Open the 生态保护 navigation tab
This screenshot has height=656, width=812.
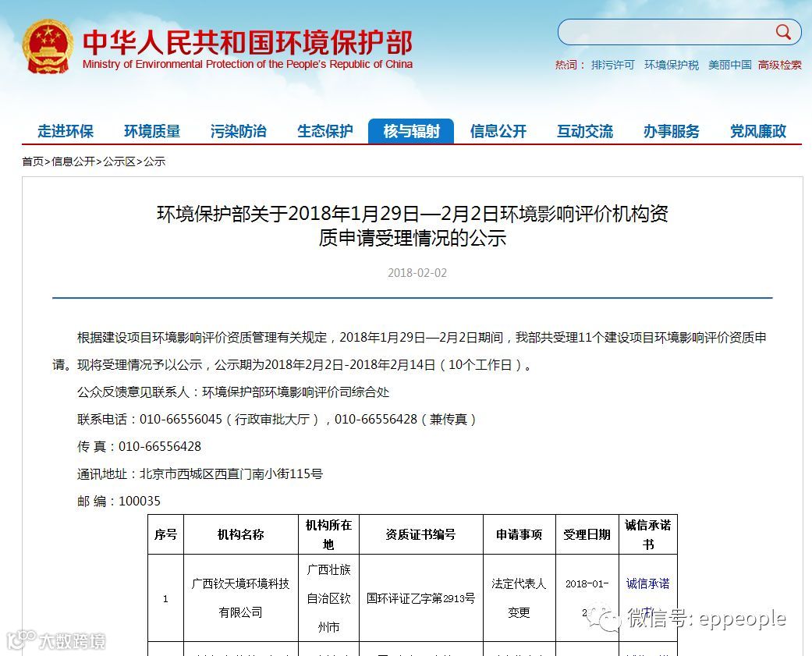click(x=324, y=131)
